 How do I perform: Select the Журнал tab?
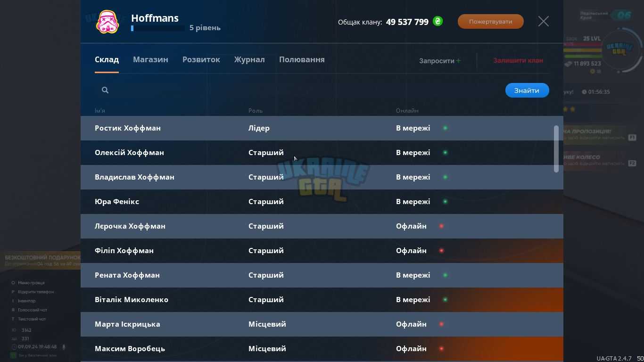(x=249, y=60)
